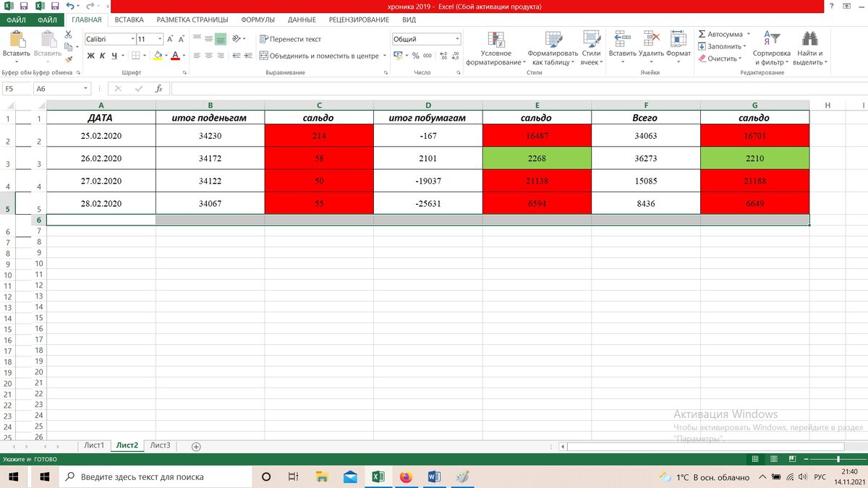The image size is (868, 488).
Task: Toggle center horizontal alignment
Action: click(x=209, y=56)
